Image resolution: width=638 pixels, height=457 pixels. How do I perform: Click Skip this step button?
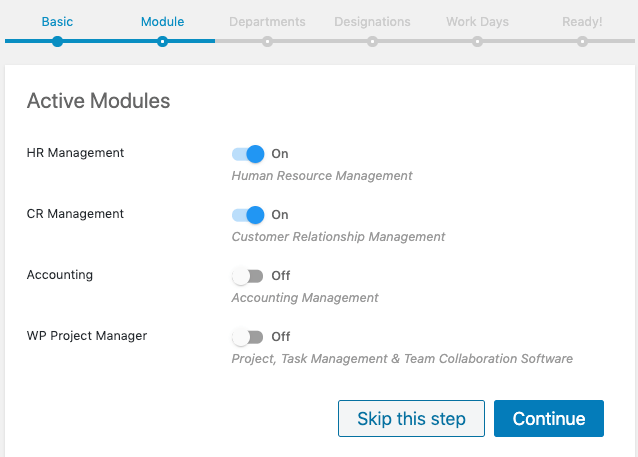(411, 418)
